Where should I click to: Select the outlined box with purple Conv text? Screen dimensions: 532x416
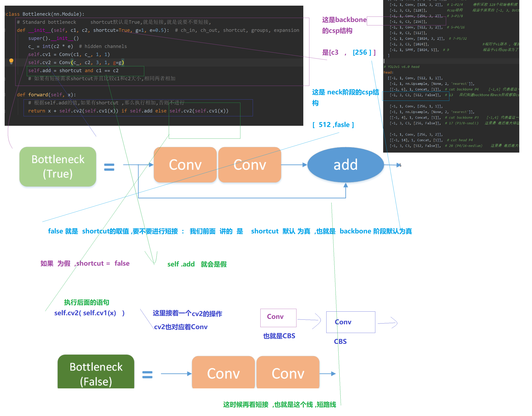[278, 318]
